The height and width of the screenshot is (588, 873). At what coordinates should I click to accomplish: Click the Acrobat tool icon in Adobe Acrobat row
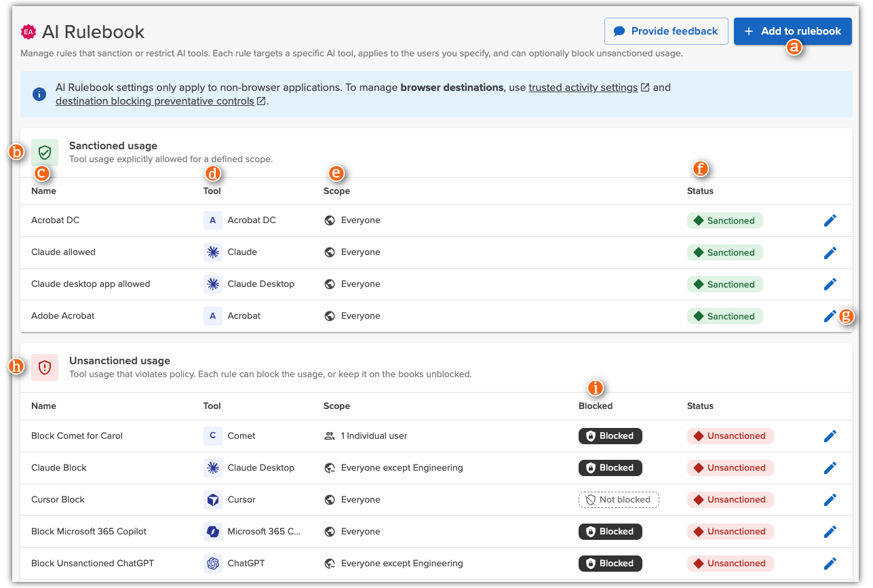213,316
